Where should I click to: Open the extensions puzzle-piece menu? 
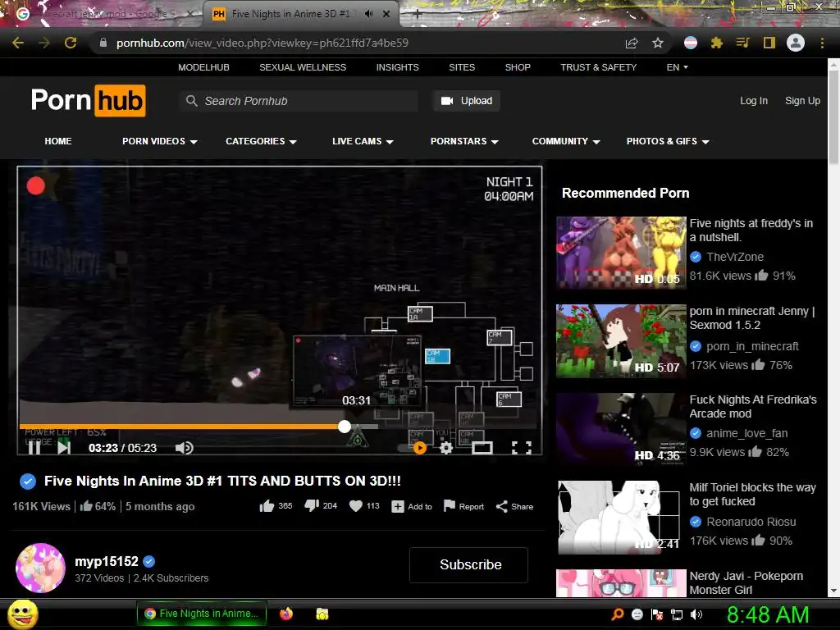pos(717,43)
